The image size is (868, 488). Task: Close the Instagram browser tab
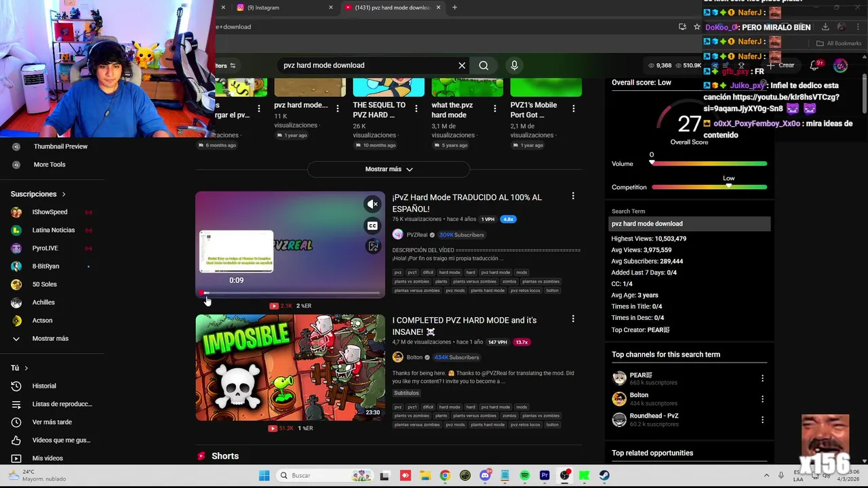(331, 7)
